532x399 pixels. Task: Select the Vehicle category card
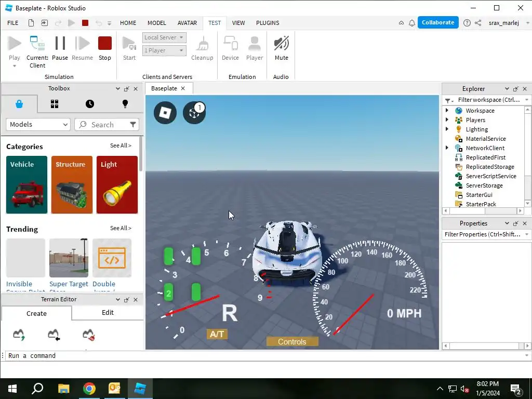(x=27, y=185)
